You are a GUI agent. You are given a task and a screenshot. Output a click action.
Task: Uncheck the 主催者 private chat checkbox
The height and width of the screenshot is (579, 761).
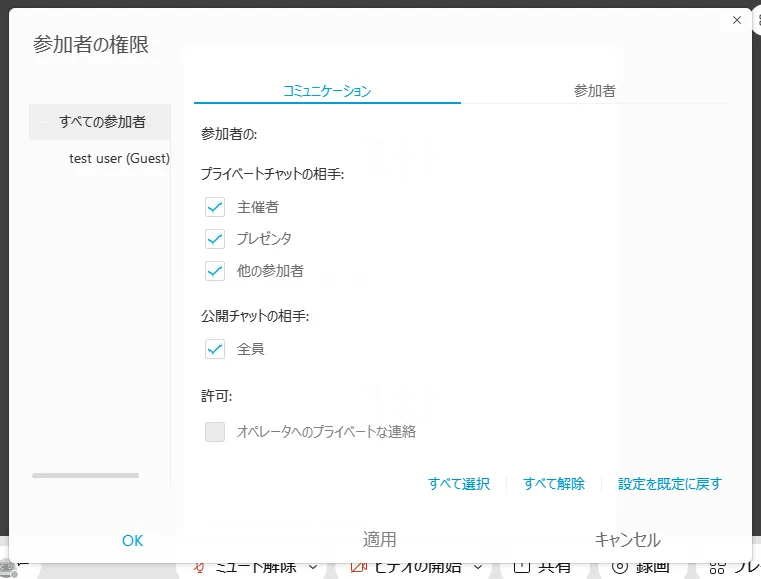[214, 207]
